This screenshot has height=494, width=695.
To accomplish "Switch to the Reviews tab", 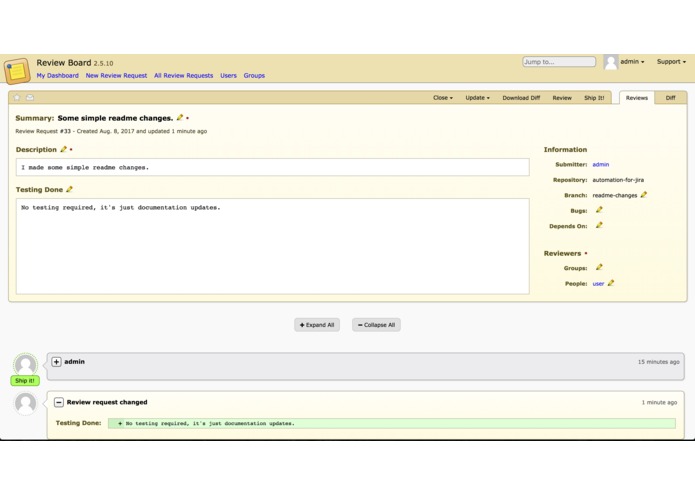I will pos(636,98).
